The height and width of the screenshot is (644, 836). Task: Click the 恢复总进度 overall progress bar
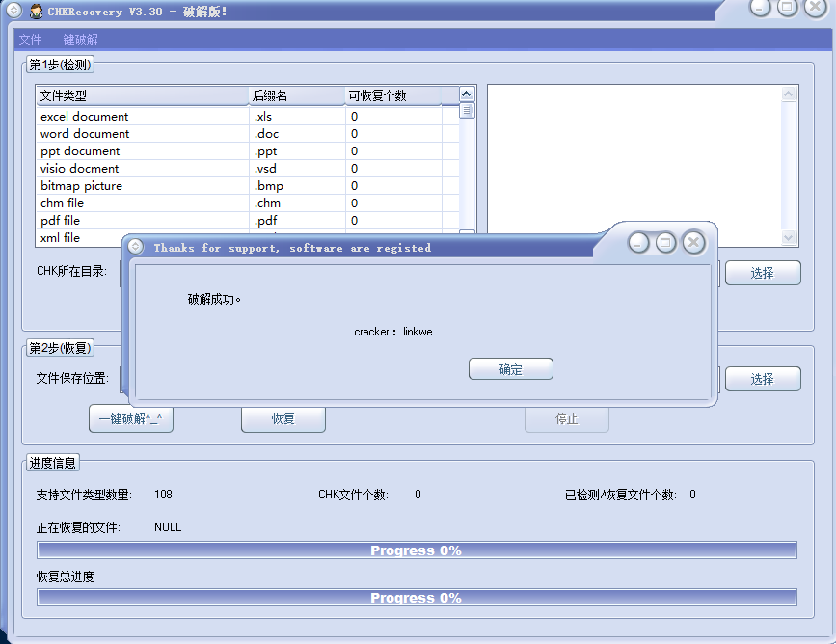[x=417, y=597]
